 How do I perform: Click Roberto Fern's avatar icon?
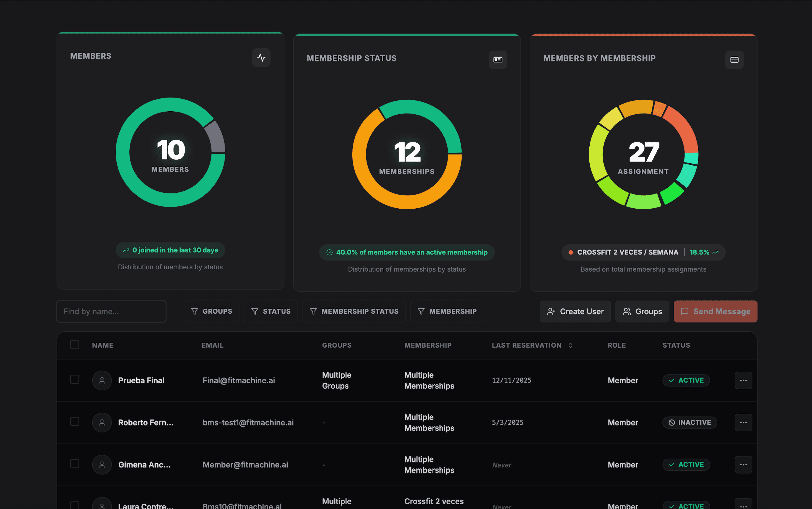(x=102, y=423)
